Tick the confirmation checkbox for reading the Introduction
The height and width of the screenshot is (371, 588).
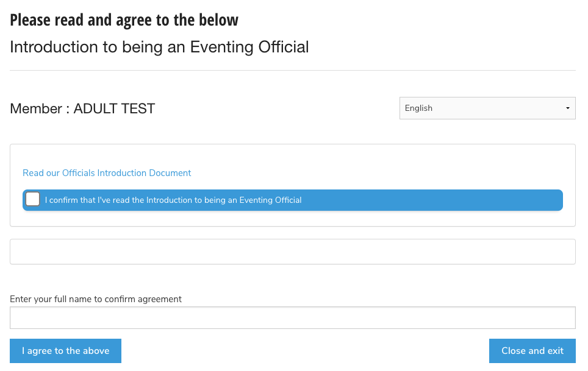tap(33, 199)
